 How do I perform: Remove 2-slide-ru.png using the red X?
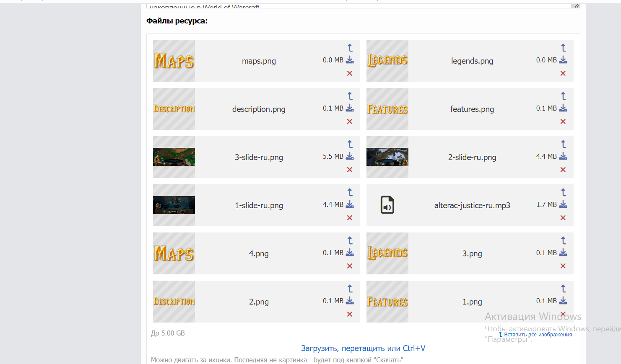563,170
